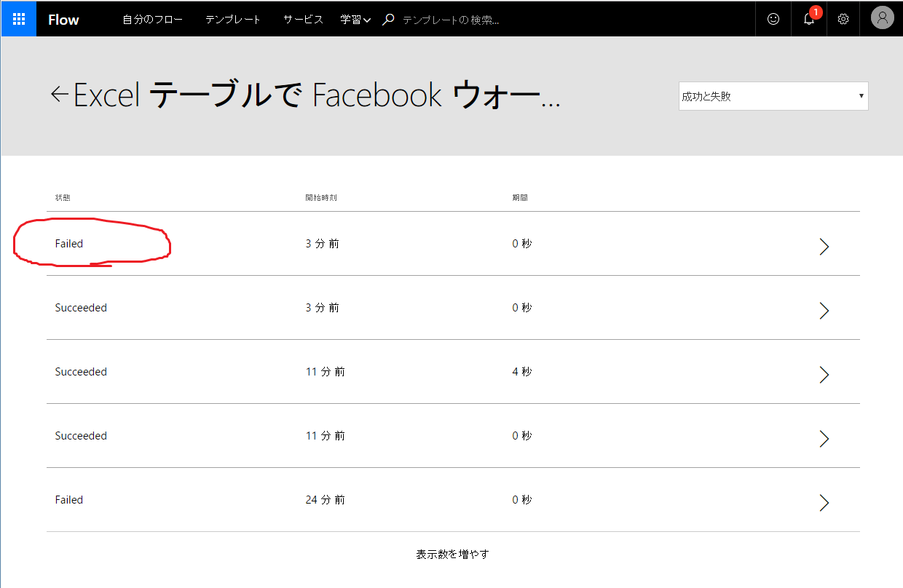Expand the Succeeded run from 11 分 前 with 4 秒 duration
This screenshot has width=903, height=588.
pyautogui.click(x=824, y=375)
